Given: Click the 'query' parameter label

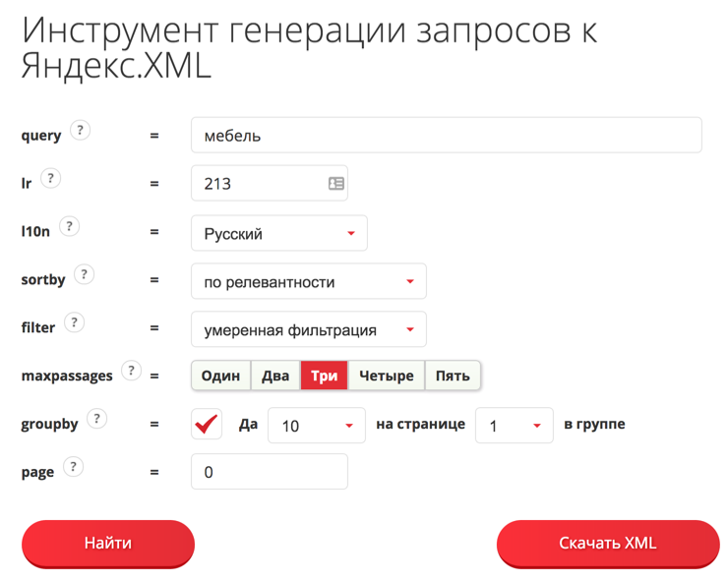Looking at the screenshot, I should coord(41,136).
